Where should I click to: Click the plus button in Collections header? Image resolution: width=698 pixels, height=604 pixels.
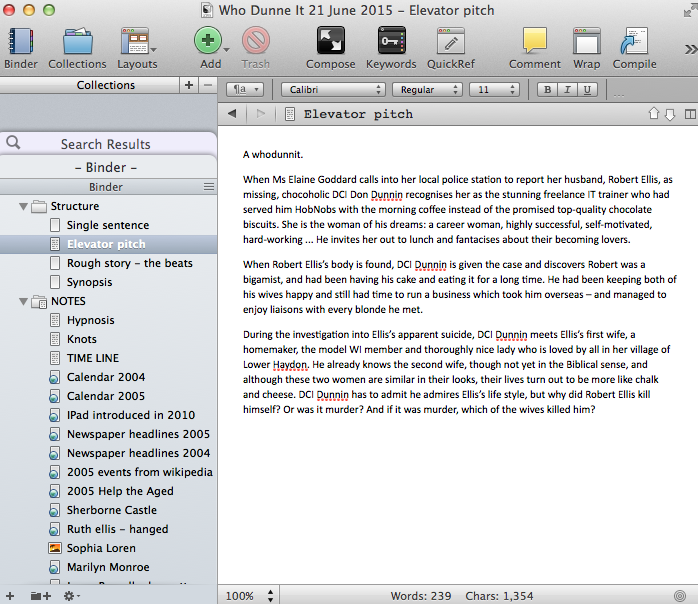(x=189, y=85)
